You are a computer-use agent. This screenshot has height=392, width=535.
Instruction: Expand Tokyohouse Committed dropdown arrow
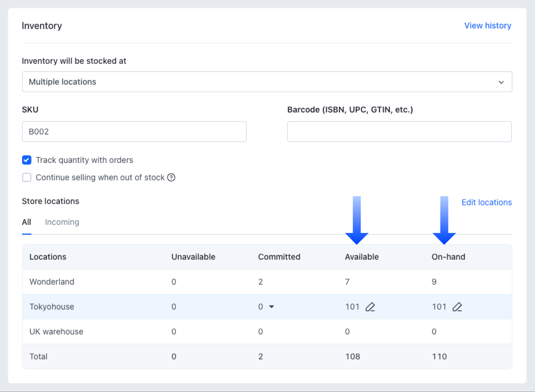pyautogui.click(x=272, y=307)
